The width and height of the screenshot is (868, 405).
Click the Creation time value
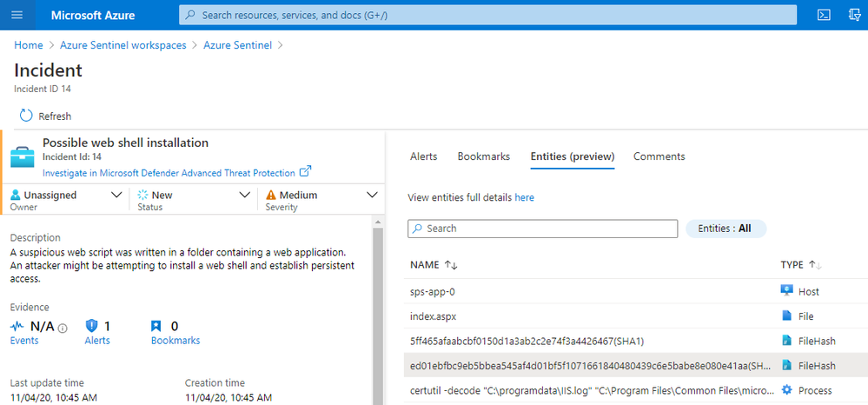(228, 397)
